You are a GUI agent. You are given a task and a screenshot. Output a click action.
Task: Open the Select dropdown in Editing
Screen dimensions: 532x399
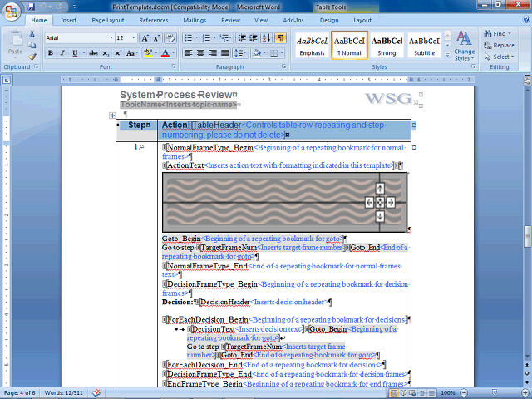click(499, 57)
